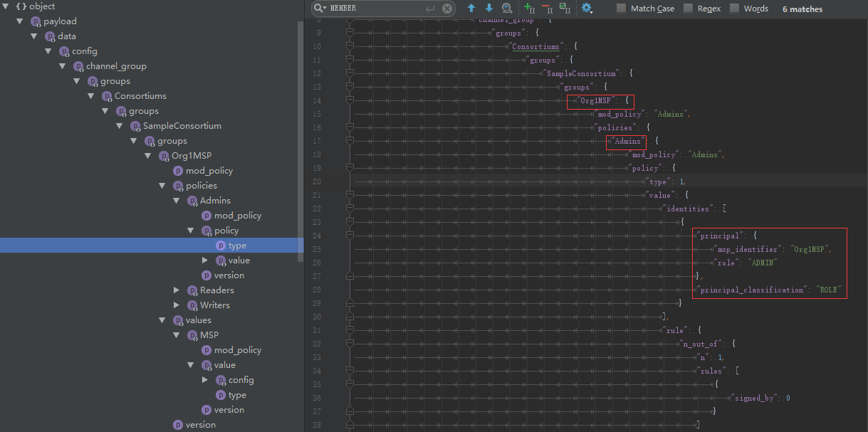Fold the code block at line 21
Viewport: 868px width, 432px height.
tap(350, 195)
